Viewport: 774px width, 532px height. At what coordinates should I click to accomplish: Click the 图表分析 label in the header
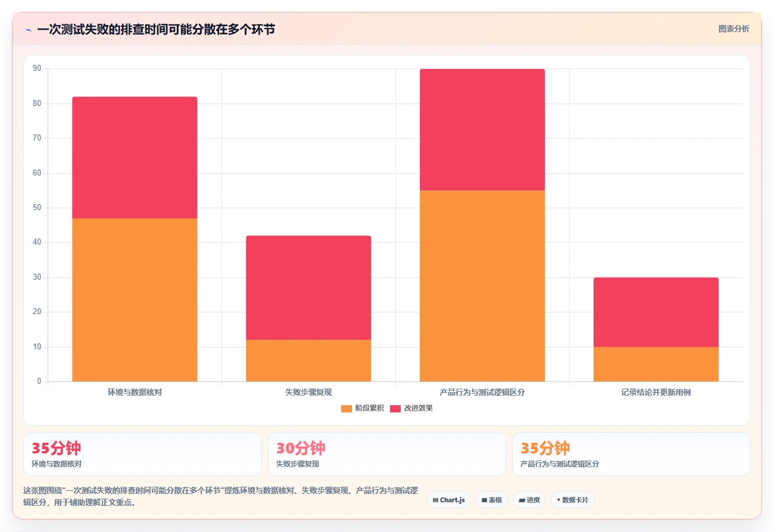734,29
